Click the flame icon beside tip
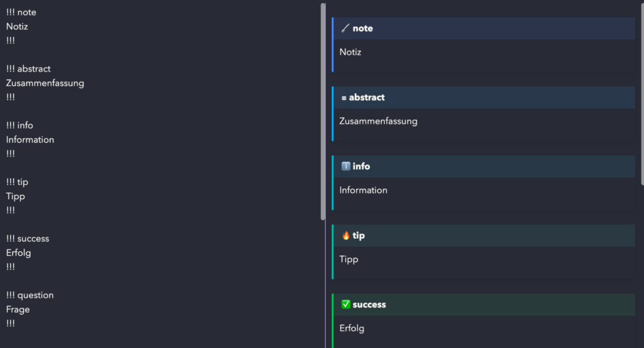This screenshot has height=348, width=644. [x=345, y=236]
